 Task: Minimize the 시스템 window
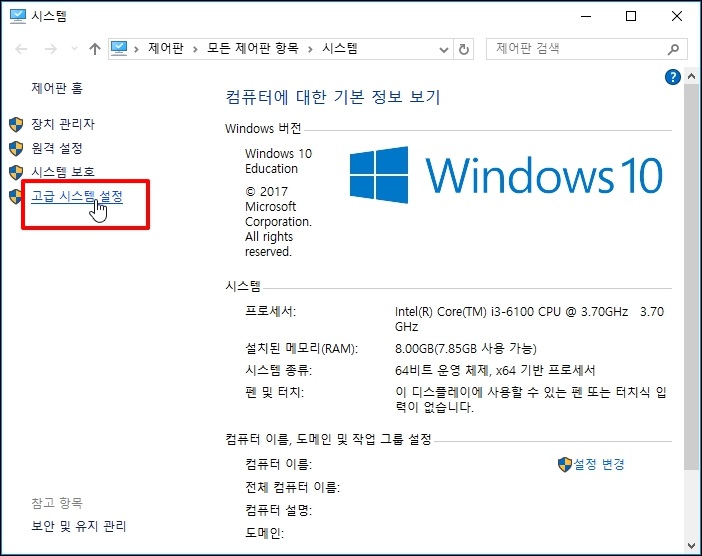tap(586, 17)
